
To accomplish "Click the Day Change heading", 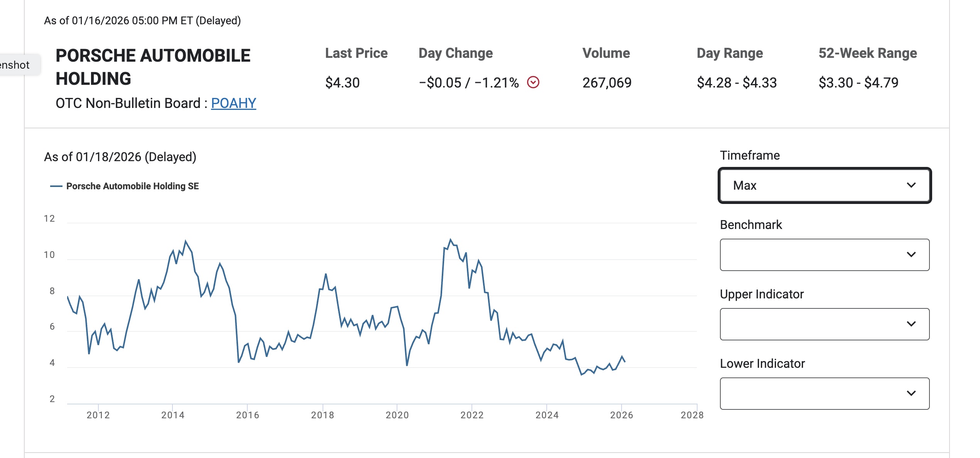I will pos(456,53).
